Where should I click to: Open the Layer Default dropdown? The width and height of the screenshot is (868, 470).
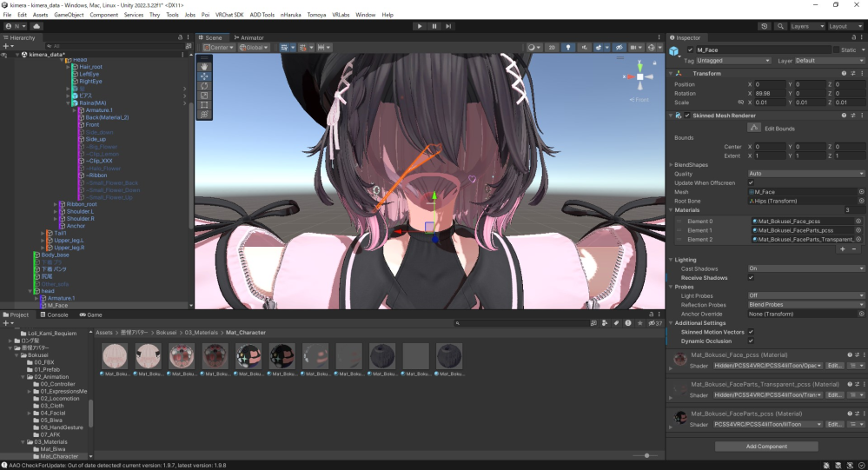[829, 60]
